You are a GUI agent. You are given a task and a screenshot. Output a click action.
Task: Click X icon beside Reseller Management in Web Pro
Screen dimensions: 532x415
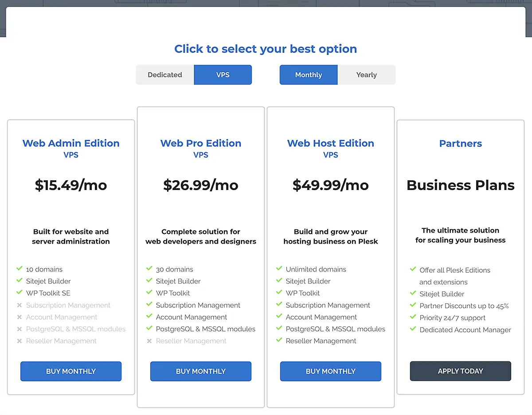(x=149, y=341)
